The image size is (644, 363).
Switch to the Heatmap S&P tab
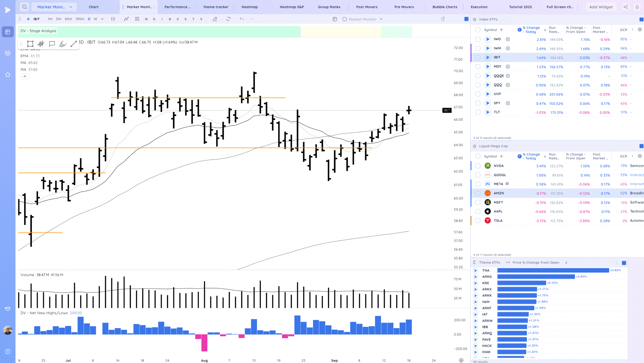coord(292,7)
